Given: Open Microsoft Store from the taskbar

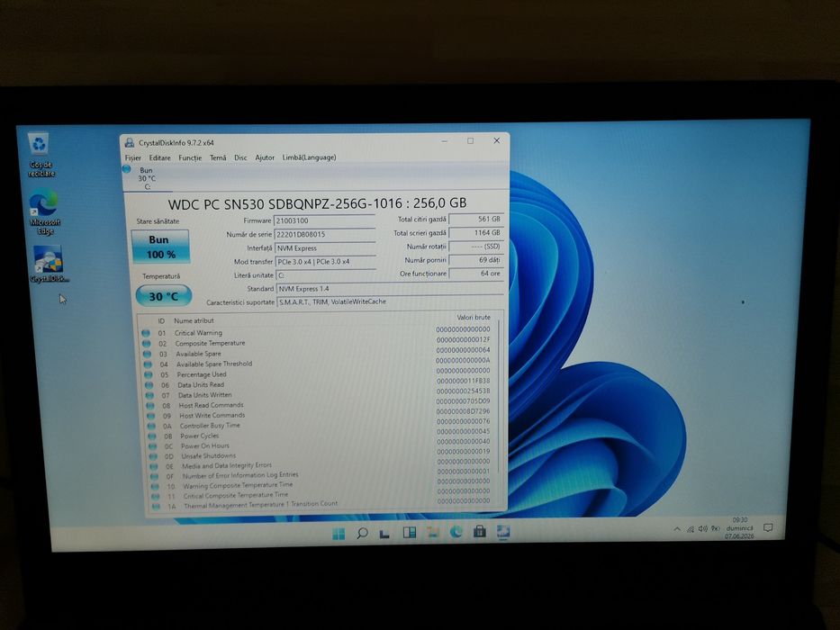Looking at the screenshot, I should click(480, 531).
